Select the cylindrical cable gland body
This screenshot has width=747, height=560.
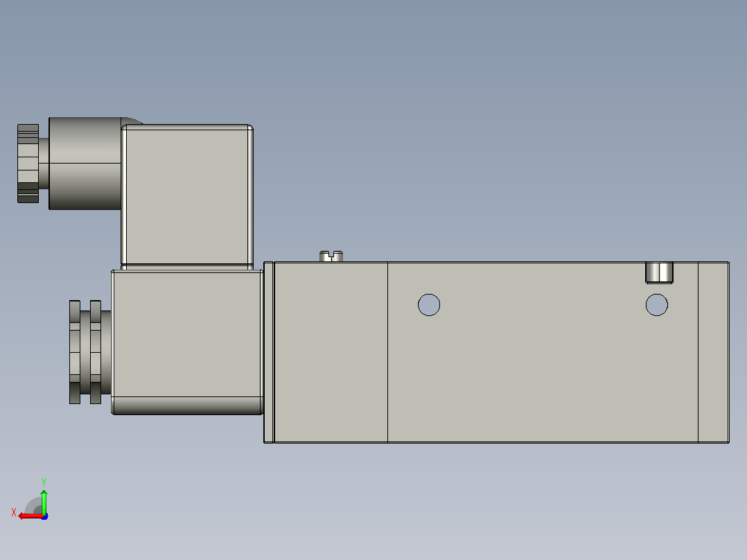click(85, 164)
